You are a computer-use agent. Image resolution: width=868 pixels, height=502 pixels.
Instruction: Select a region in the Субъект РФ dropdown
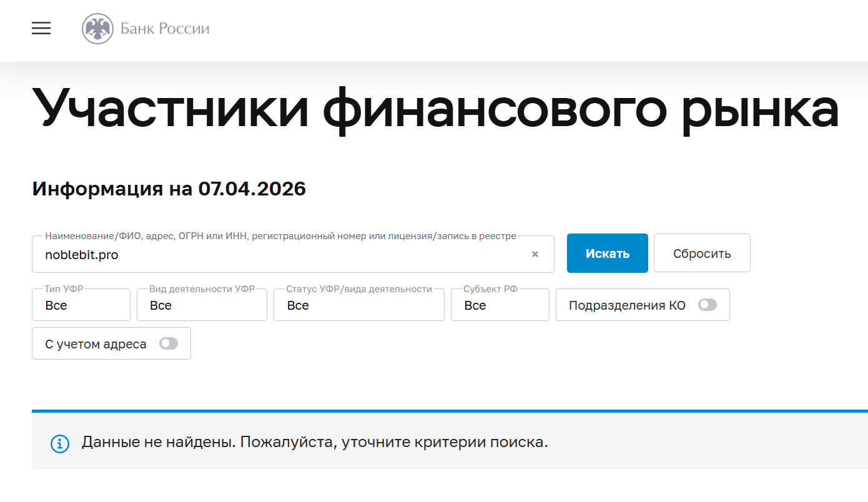click(x=500, y=305)
